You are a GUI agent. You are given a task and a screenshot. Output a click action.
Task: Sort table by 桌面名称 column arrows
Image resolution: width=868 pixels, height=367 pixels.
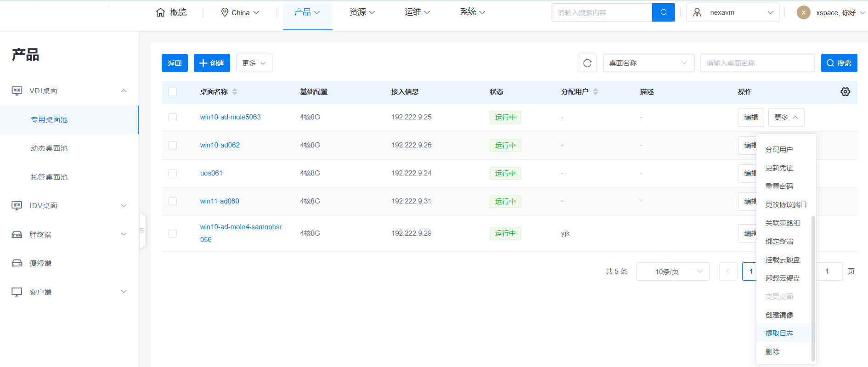[x=235, y=92]
